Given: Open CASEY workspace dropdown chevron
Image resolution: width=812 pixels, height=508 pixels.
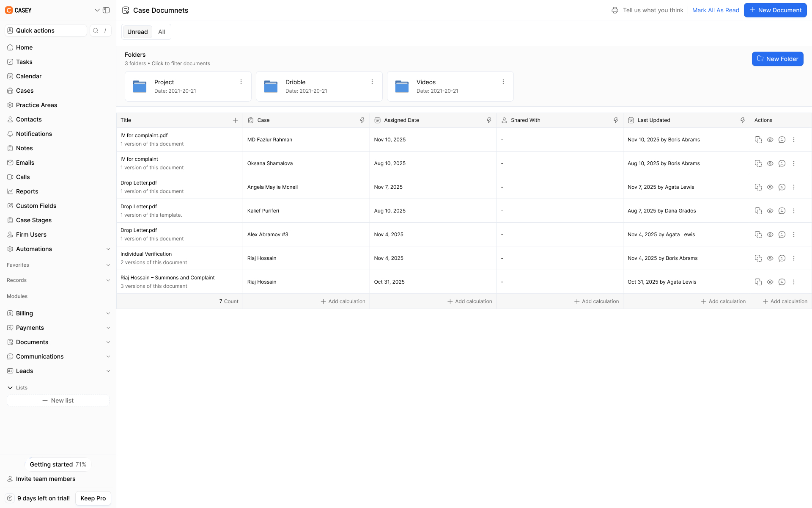Looking at the screenshot, I should tap(97, 10).
